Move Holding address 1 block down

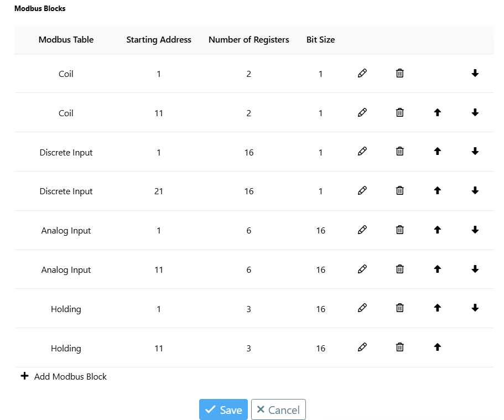pos(475,308)
